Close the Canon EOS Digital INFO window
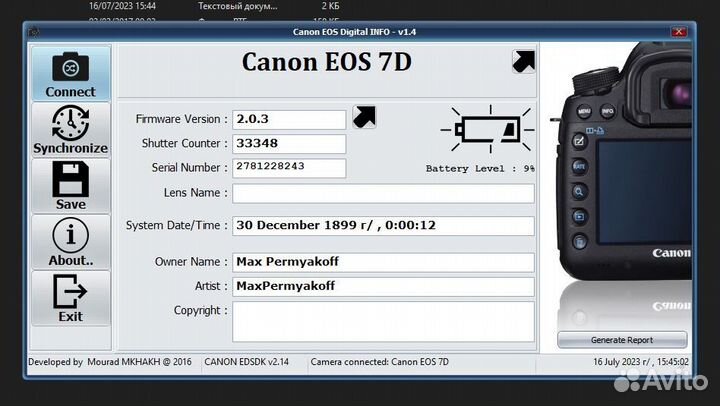This screenshot has height=406, width=720. [x=679, y=32]
